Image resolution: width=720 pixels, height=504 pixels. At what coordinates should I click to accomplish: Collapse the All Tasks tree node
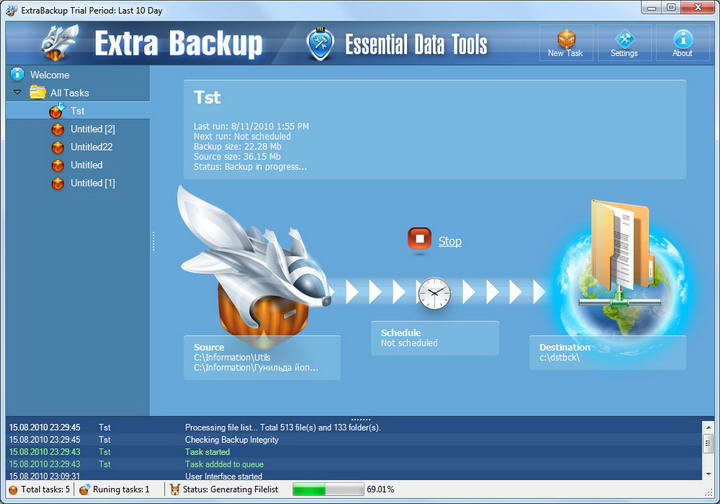(17, 92)
